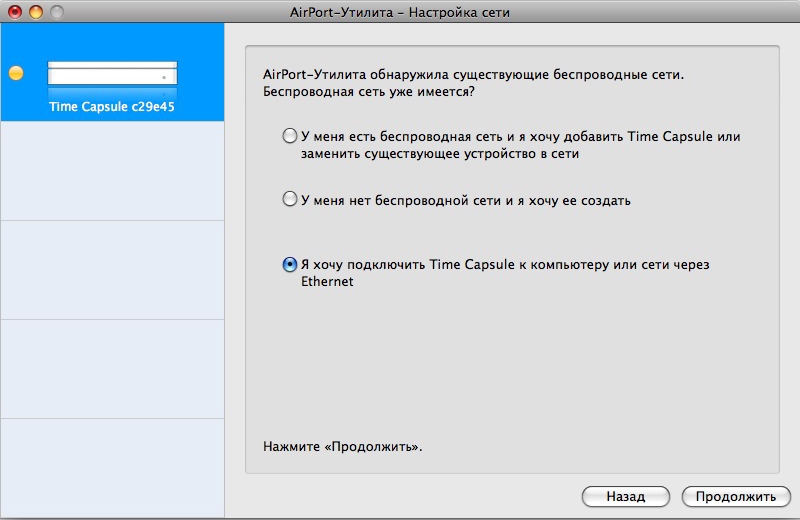Image resolution: width=800 pixels, height=520 pixels.
Task: Choose the create new wireless network radio button
Action: 290,200
